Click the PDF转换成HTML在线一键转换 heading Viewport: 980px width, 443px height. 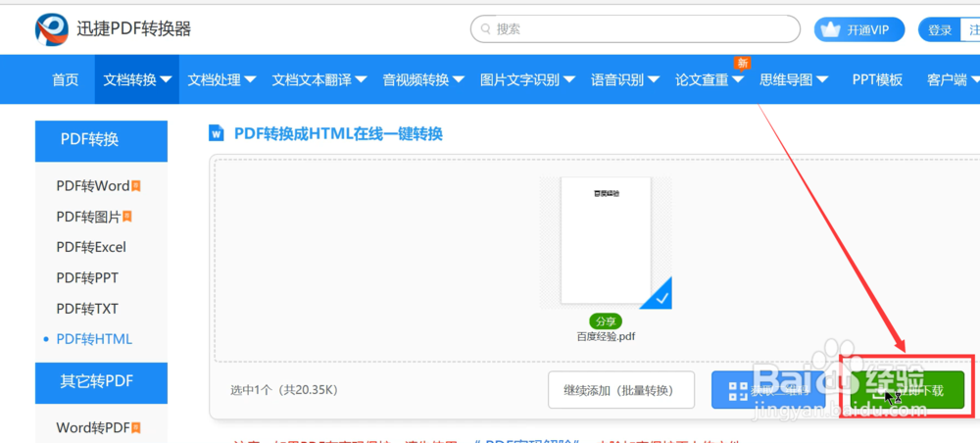[x=338, y=133]
